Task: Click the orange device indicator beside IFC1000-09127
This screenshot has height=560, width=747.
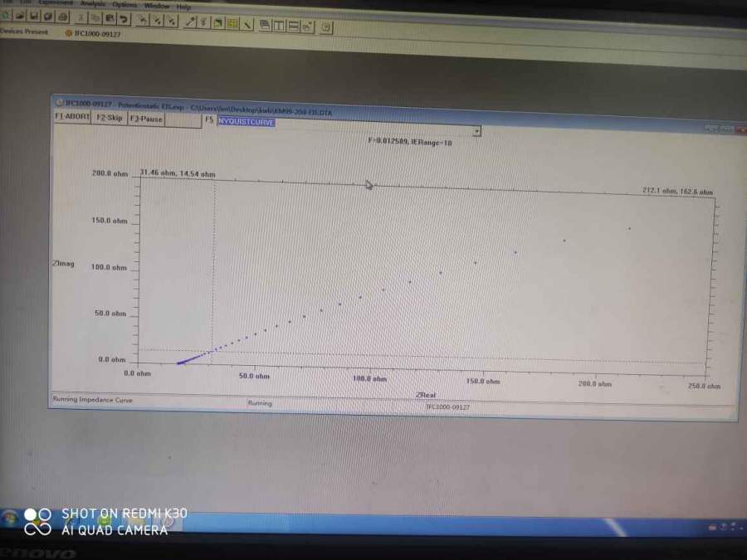Action: (x=68, y=33)
